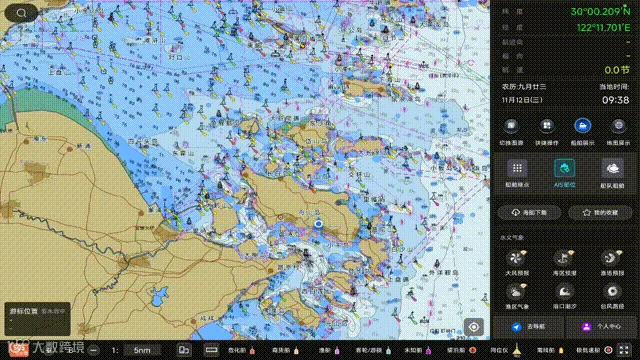Viewport: 640px width, 360px height.
Task: Click the hydrology and weather section heading
Action: 512,238
